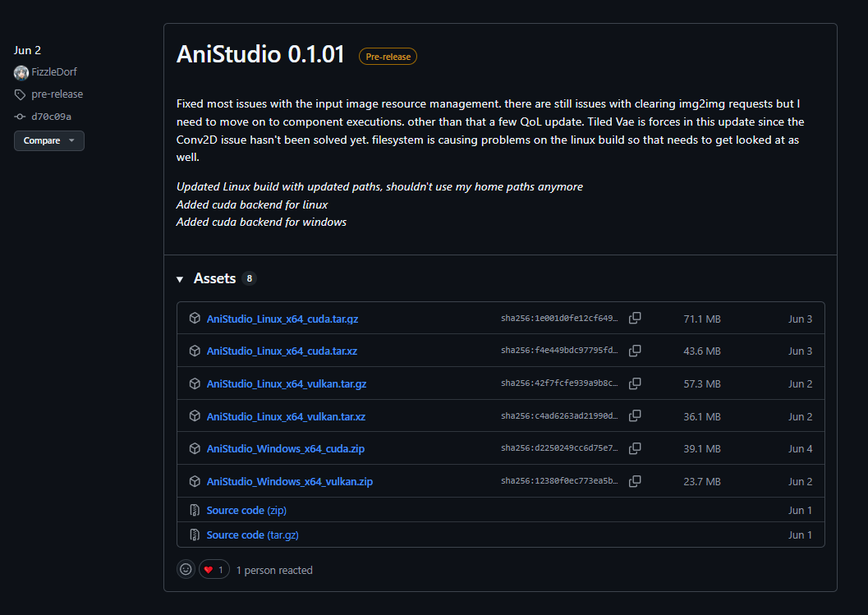Click the commit icon beside d70c09a
Image resolution: width=868 pixels, height=615 pixels.
pos(20,117)
